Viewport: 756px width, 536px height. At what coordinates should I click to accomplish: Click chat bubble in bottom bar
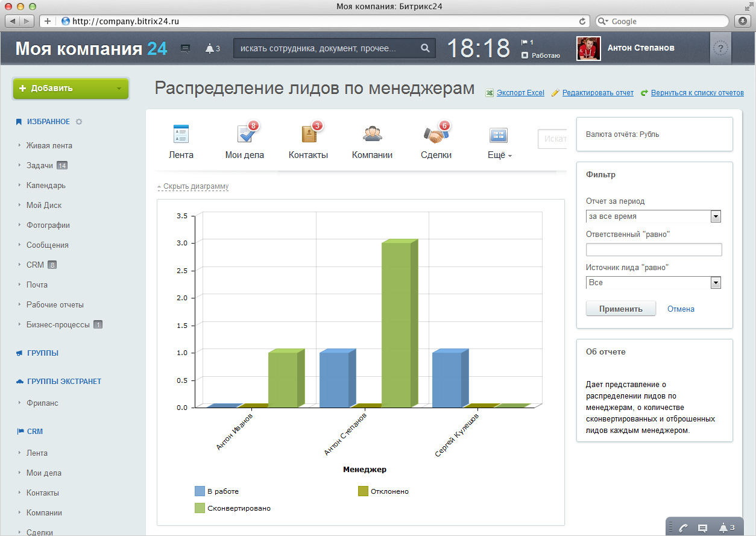coord(702,528)
